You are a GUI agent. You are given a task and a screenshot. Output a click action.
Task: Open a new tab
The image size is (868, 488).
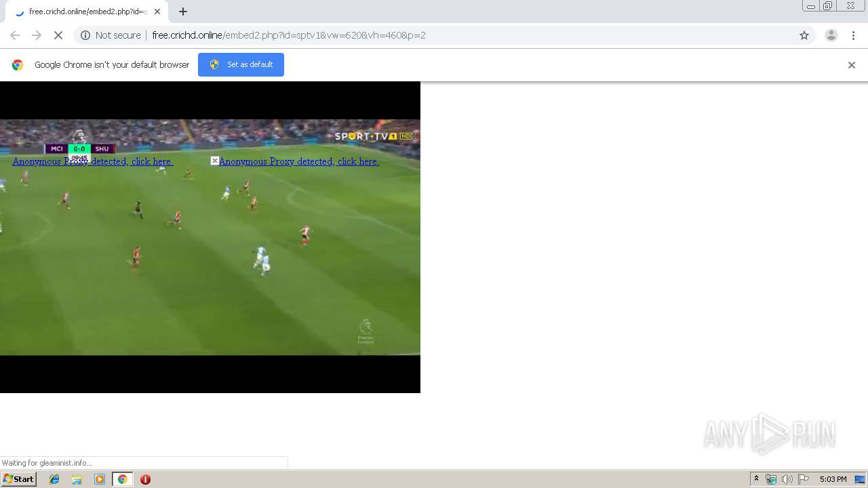pos(183,12)
